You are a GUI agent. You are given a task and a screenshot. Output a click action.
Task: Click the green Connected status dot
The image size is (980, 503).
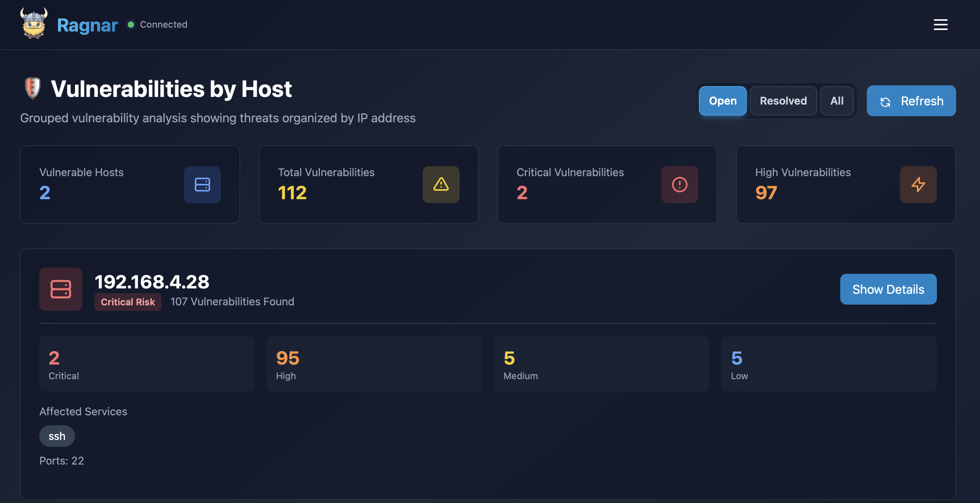pyautogui.click(x=131, y=25)
